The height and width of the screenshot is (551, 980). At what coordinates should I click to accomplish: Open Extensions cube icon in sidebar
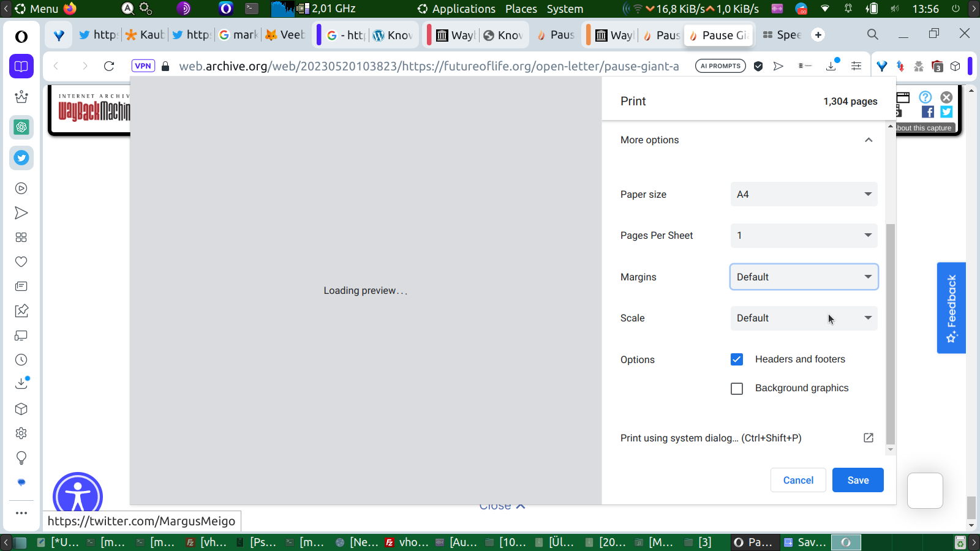pos(21,409)
